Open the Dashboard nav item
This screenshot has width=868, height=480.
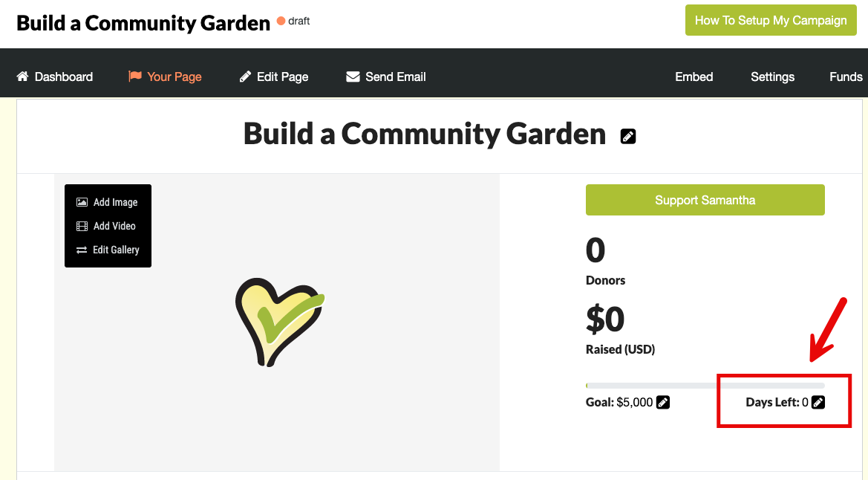55,77
